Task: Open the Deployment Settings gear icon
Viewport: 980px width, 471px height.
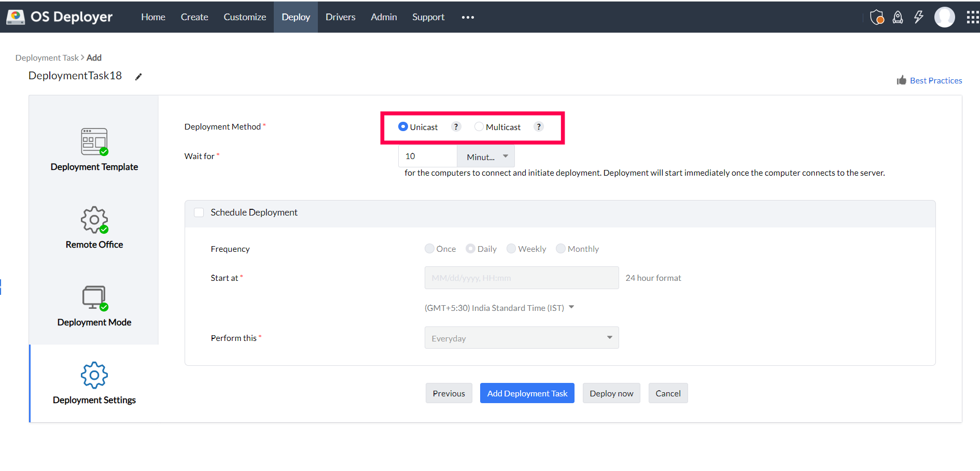Action: pos(94,375)
